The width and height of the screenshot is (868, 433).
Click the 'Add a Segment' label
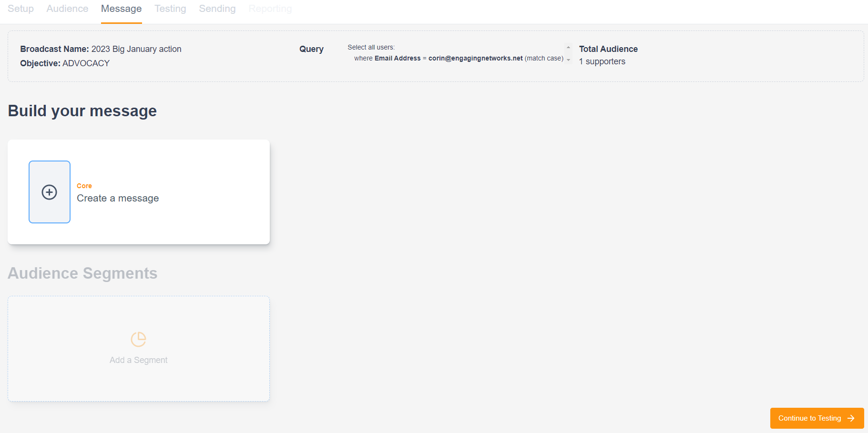click(x=138, y=360)
